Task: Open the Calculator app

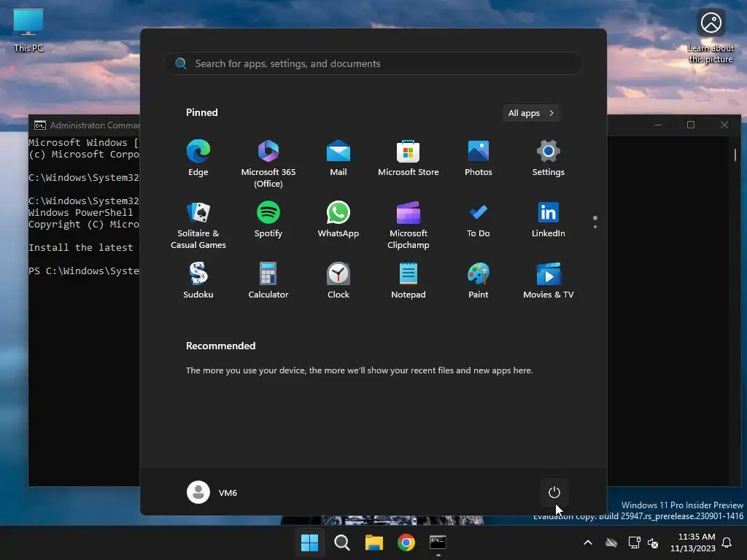Action: pos(268,281)
